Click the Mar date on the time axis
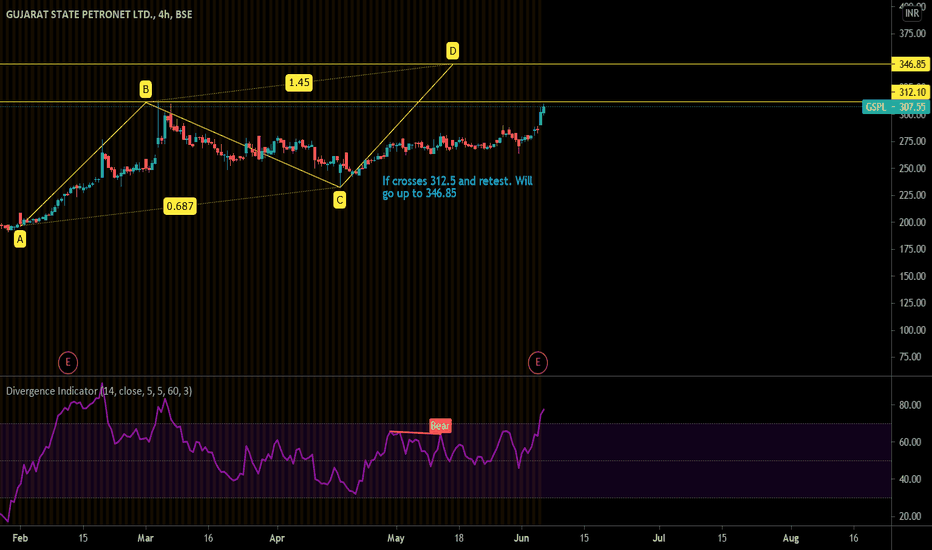 click(146, 538)
